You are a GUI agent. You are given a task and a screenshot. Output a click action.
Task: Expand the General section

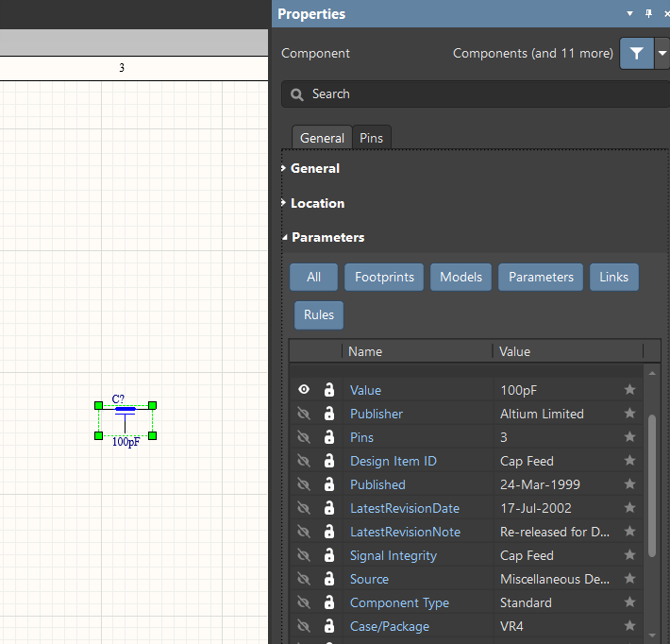click(283, 168)
